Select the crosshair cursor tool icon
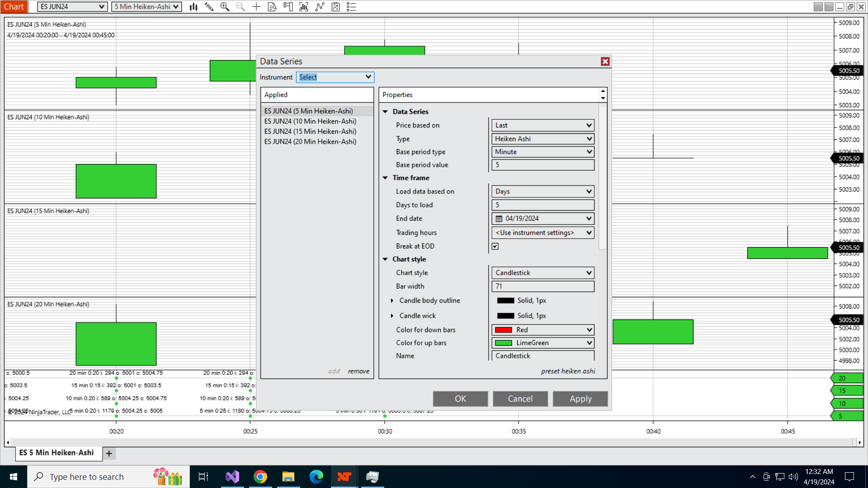Screen dimensions: 868x488 point(256,7)
